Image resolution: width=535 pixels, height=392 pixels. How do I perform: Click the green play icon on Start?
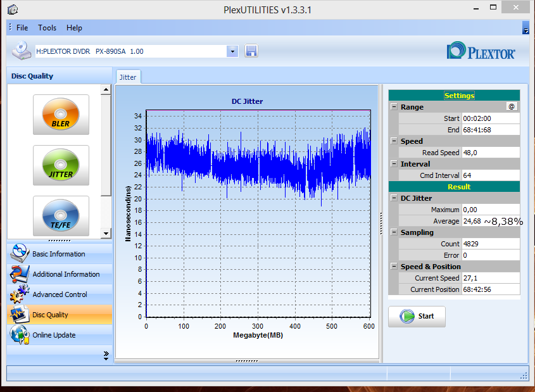(406, 316)
